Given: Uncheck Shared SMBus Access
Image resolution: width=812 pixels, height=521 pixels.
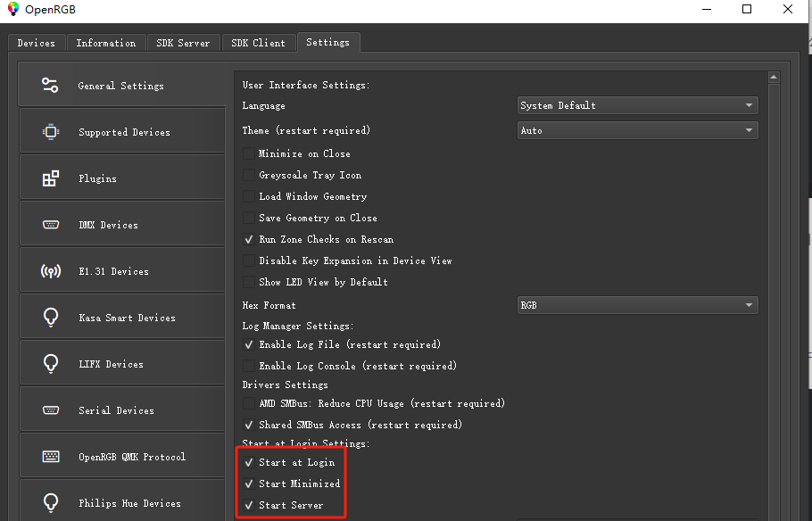Looking at the screenshot, I should 249,425.
